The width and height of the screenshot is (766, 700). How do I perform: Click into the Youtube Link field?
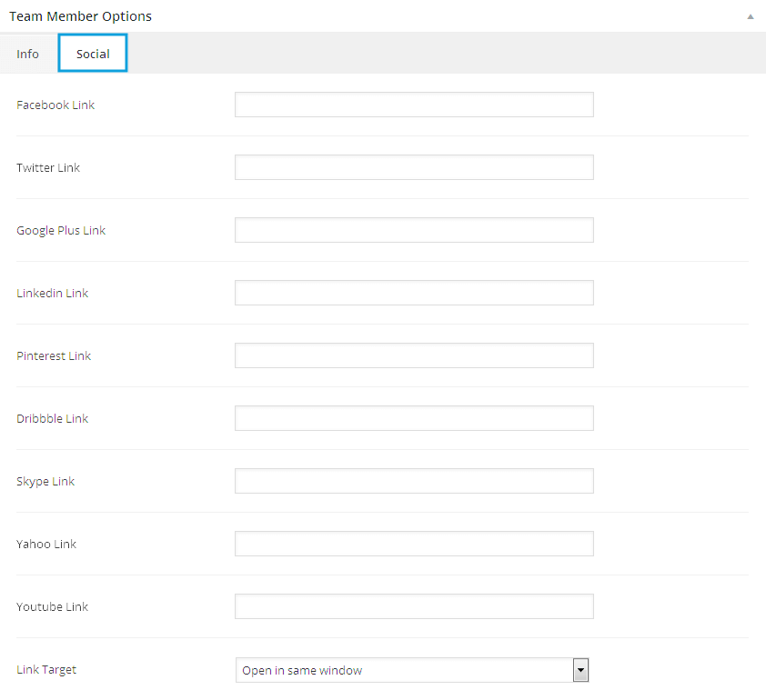pos(414,606)
